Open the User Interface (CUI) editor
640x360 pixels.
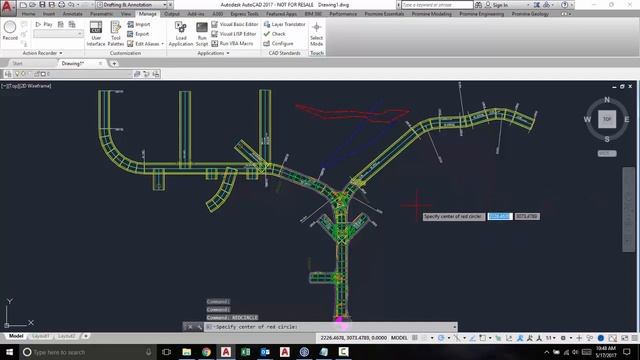(96, 33)
